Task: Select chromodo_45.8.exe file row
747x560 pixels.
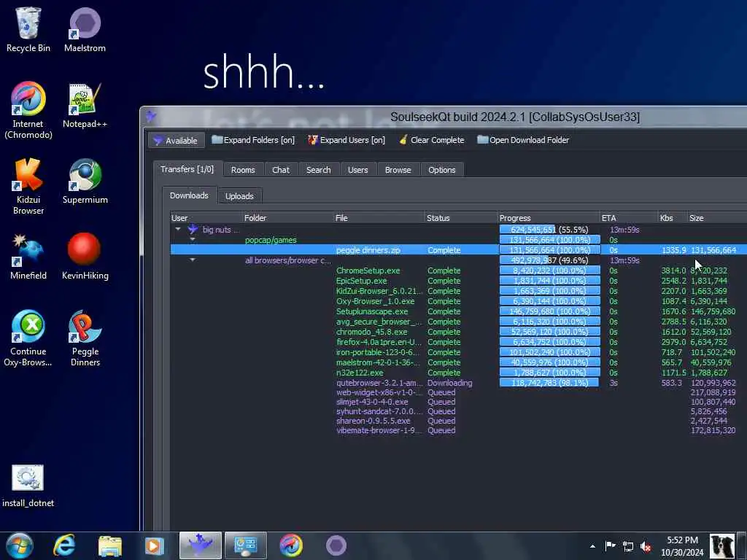Action: tap(458, 332)
